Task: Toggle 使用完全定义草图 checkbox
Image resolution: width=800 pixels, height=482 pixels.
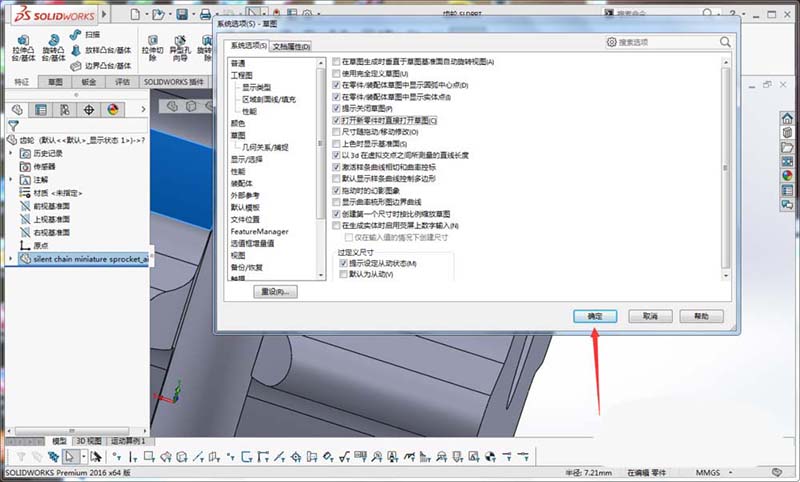Action: [x=336, y=73]
